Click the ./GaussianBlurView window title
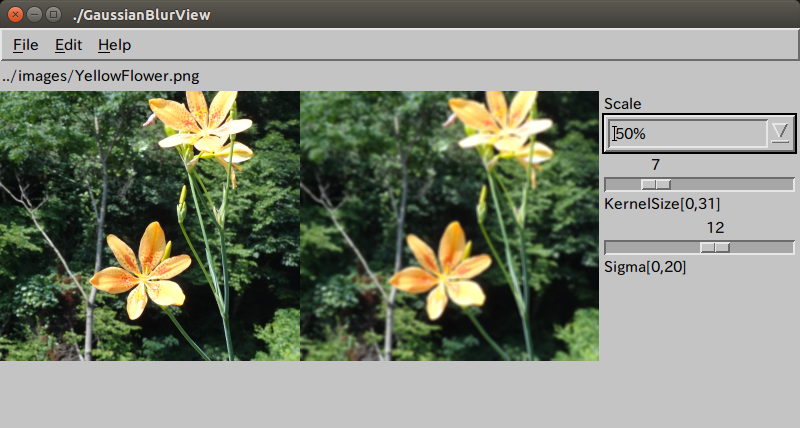The width and height of the screenshot is (800, 428). (141, 15)
